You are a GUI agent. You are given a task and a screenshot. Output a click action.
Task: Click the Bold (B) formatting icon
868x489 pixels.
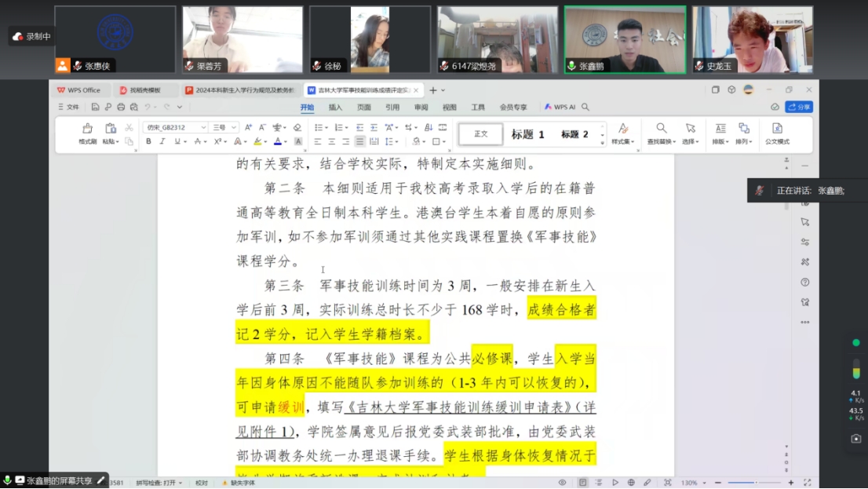(148, 141)
